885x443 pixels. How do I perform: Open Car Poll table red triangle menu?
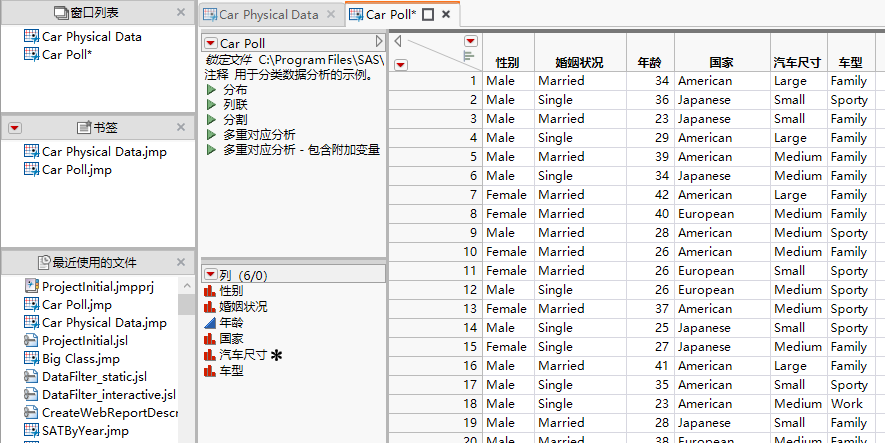[211, 43]
